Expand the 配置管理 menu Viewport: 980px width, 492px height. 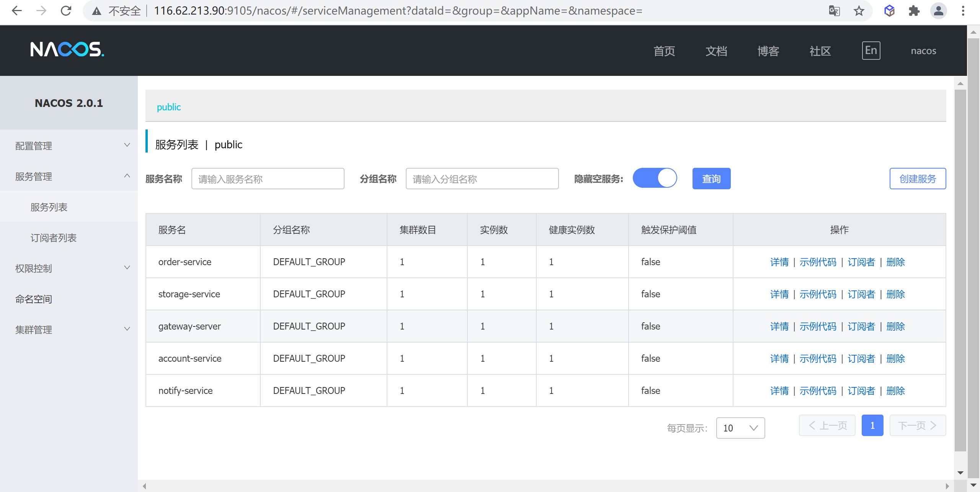tap(69, 146)
